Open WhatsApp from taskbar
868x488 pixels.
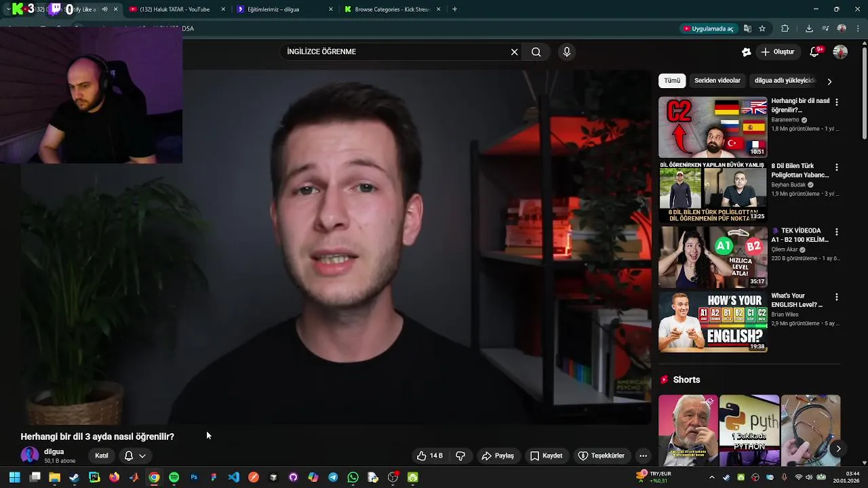click(x=353, y=478)
